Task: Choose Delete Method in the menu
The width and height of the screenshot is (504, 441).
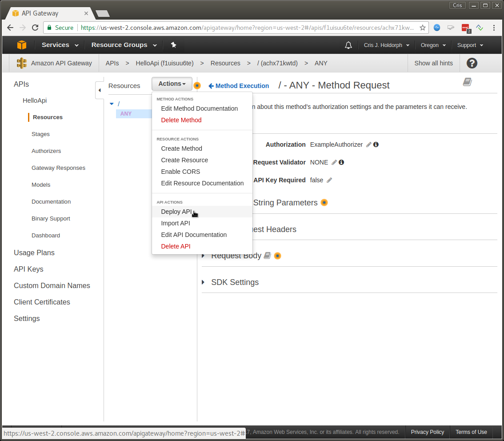Action: coord(202,120)
